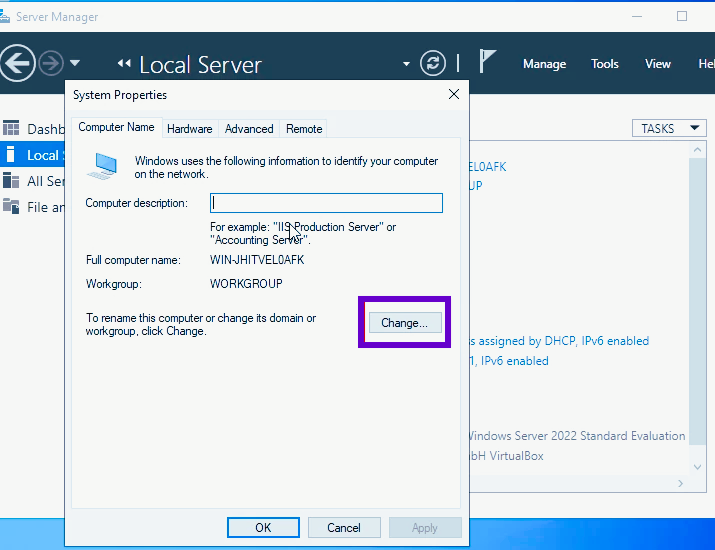The height and width of the screenshot is (550, 715).
Task: Open the Manage menu
Action: click(544, 64)
